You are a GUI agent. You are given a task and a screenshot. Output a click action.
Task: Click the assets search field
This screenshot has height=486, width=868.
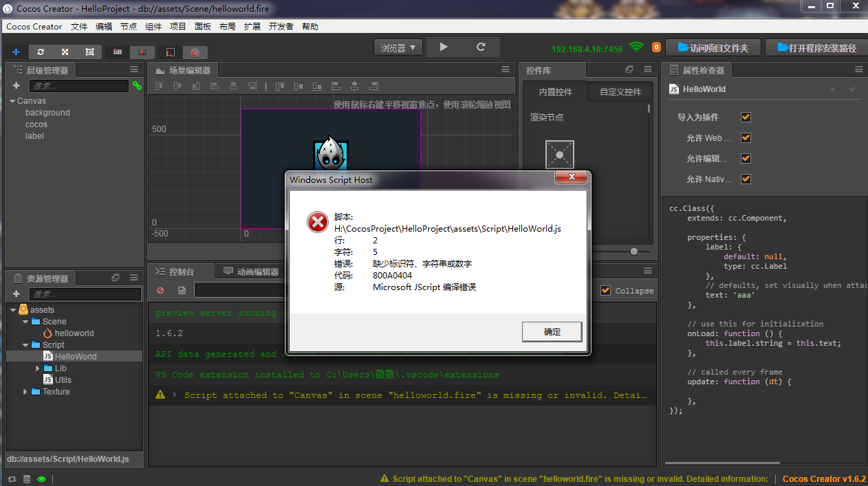click(x=85, y=294)
